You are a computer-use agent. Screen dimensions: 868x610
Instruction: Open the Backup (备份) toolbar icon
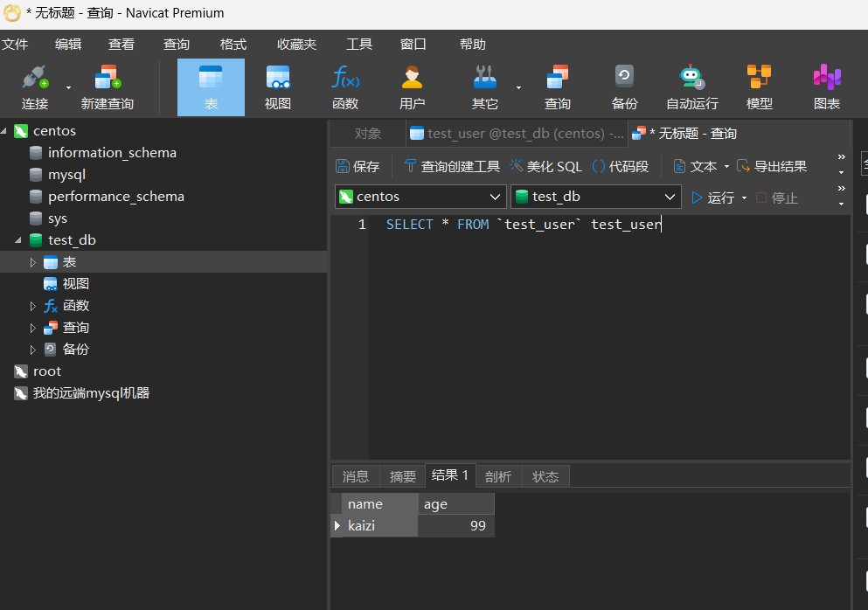[x=624, y=87]
